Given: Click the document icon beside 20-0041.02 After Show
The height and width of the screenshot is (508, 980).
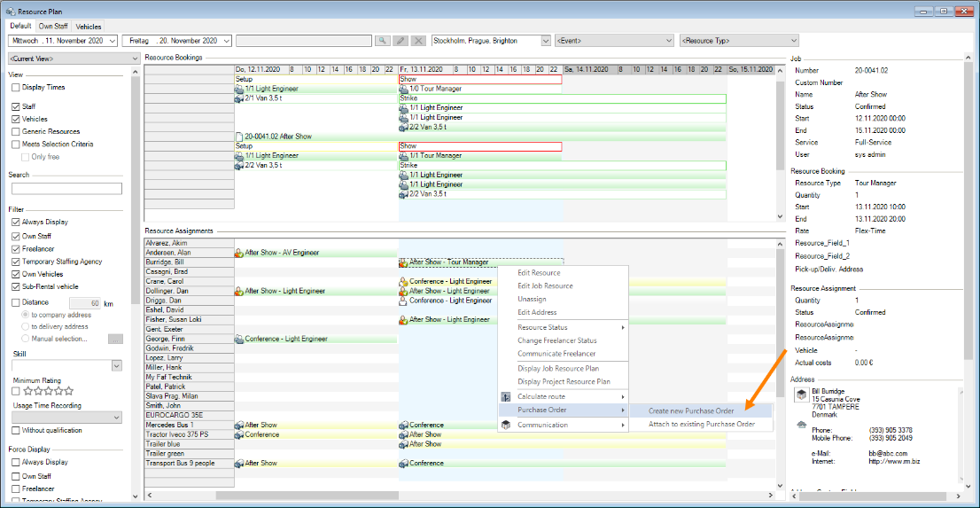Looking at the screenshot, I should [238, 137].
